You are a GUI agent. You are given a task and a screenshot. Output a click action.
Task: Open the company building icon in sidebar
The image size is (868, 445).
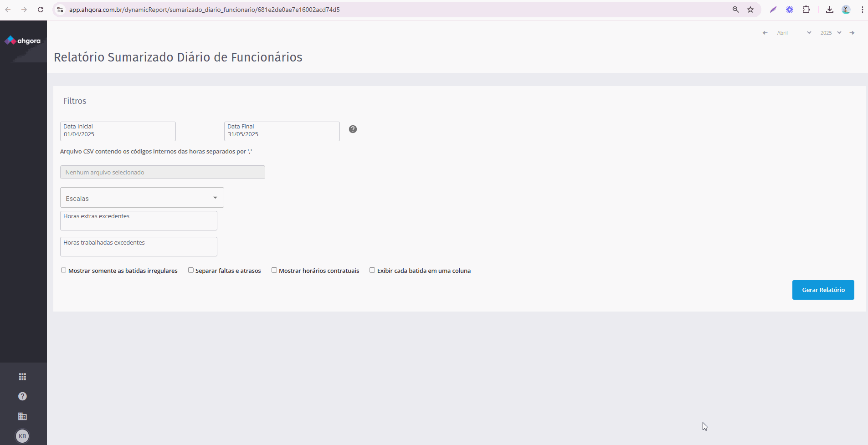[x=22, y=416]
